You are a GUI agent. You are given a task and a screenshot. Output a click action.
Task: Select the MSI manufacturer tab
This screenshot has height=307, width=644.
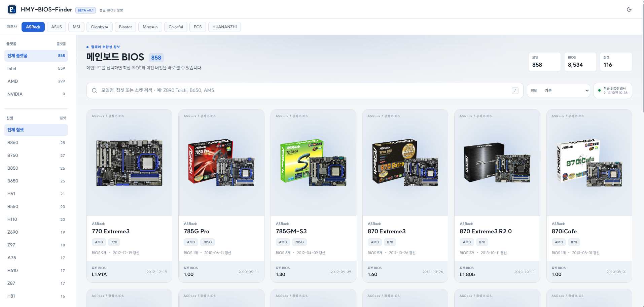(76, 27)
